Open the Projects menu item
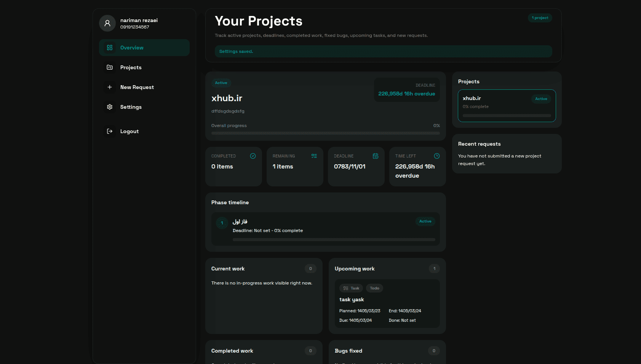The height and width of the screenshot is (364, 641). [x=144, y=67]
